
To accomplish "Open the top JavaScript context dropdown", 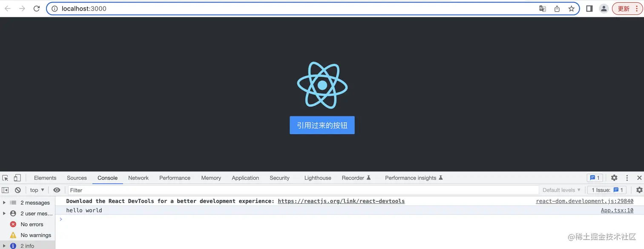I will click(x=37, y=190).
